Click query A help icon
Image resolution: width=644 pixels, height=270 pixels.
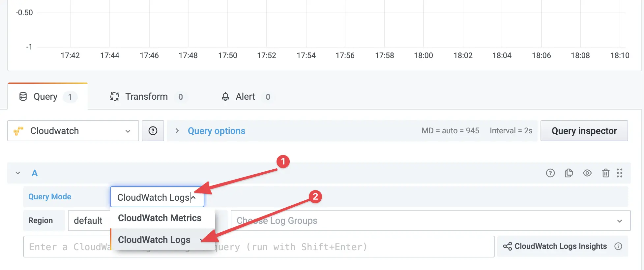(x=550, y=173)
